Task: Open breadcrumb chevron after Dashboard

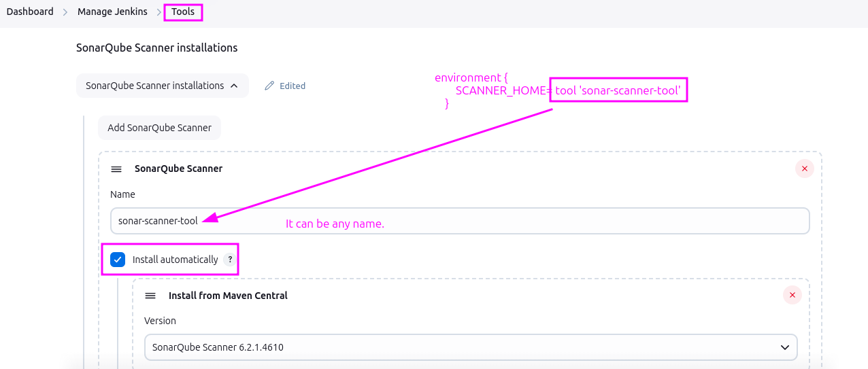Action: click(65, 12)
